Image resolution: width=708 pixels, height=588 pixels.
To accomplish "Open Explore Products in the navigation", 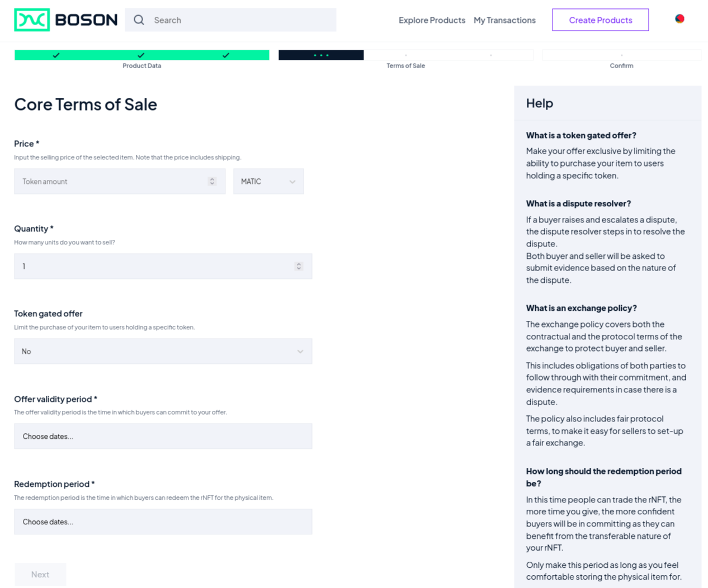I will pyautogui.click(x=432, y=20).
